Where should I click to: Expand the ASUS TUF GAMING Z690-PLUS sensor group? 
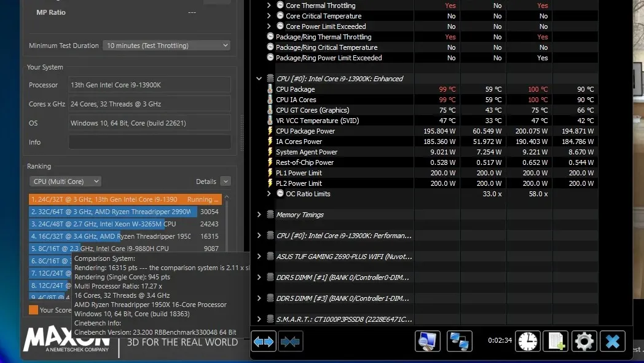click(259, 257)
